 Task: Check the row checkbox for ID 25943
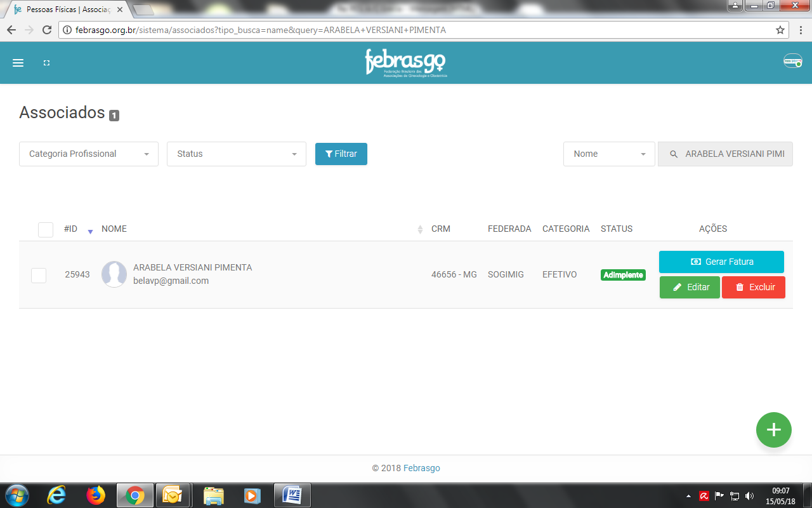(x=39, y=275)
